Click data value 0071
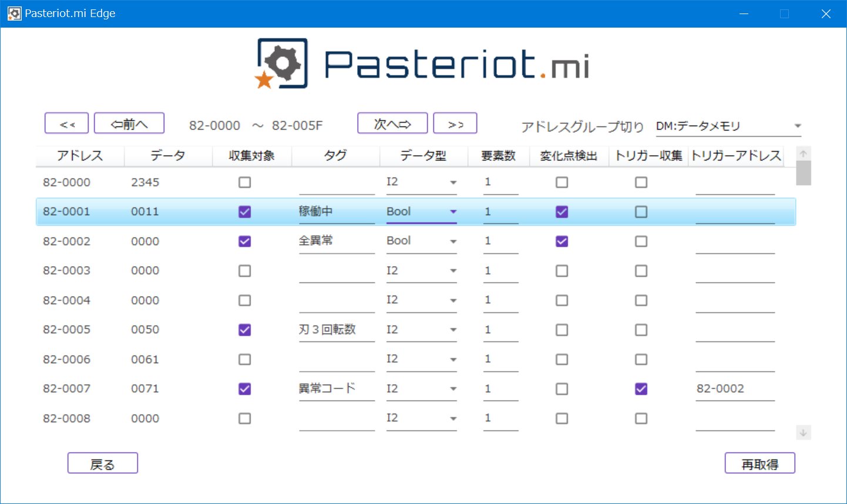Screen dimensions: 847x504 (x=145, y=389)
